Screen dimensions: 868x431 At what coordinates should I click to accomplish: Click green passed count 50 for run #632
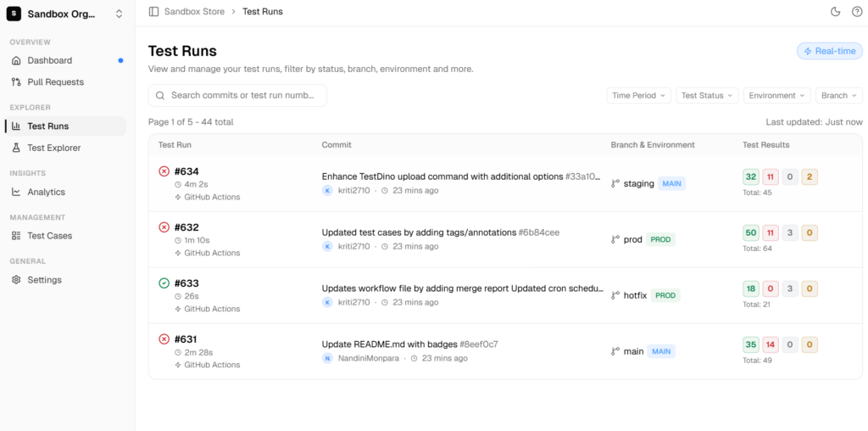[x=751, y=232]
